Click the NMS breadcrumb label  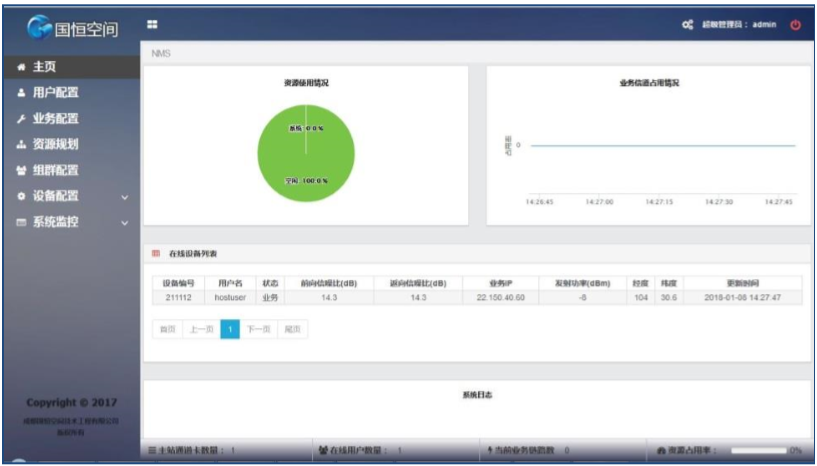pyautogui.click(x=161, y=54)
